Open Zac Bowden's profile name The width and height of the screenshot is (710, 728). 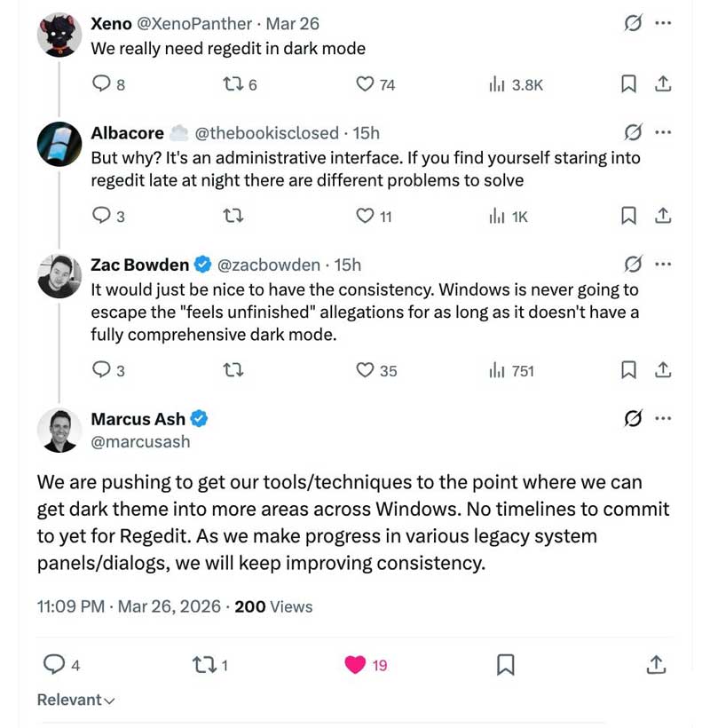(140, 265)
